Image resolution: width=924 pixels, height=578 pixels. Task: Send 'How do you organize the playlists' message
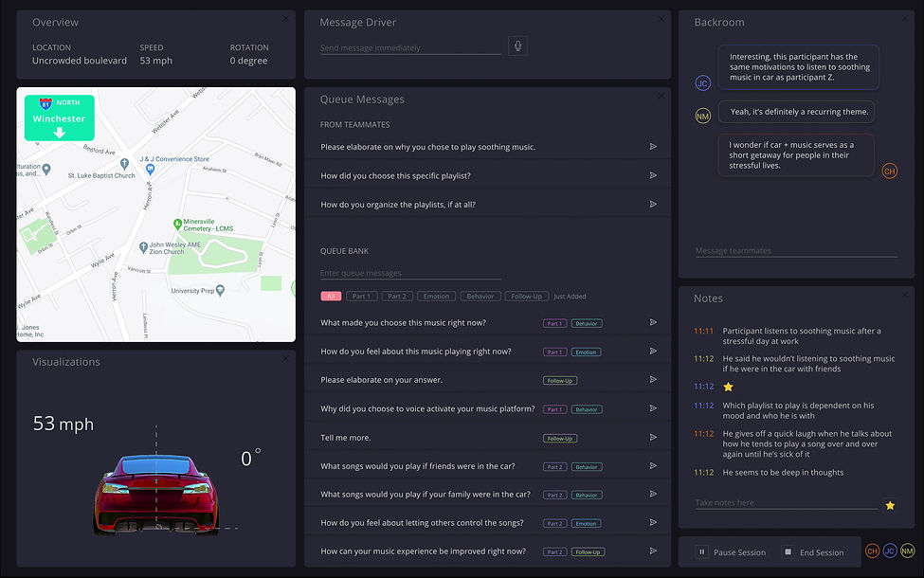tap(653, 205)
